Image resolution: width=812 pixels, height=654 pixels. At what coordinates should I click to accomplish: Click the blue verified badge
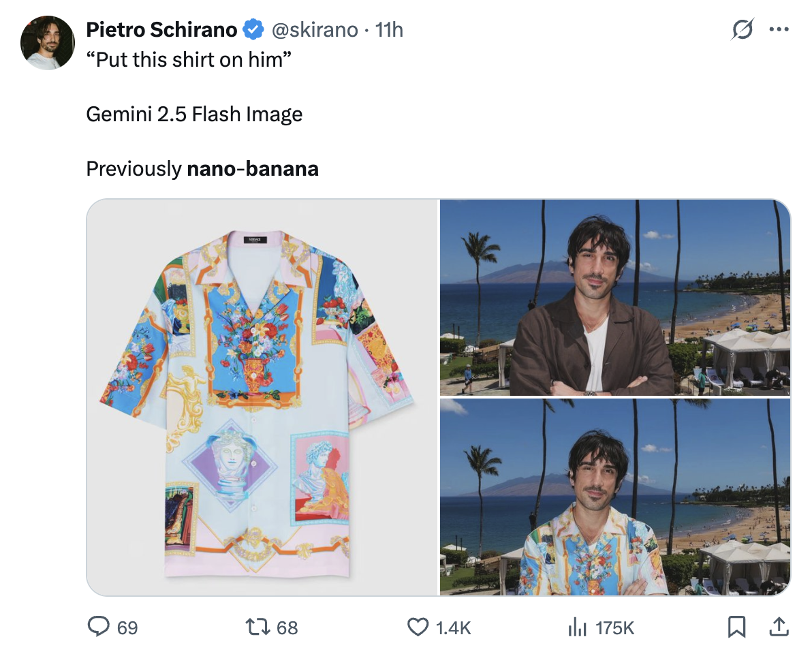253,29
